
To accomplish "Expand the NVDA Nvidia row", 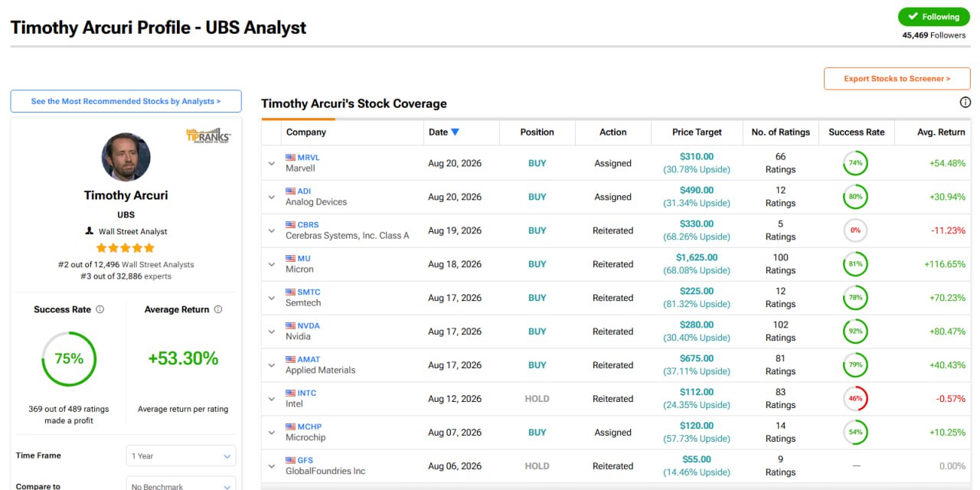I will pos(271,332).
